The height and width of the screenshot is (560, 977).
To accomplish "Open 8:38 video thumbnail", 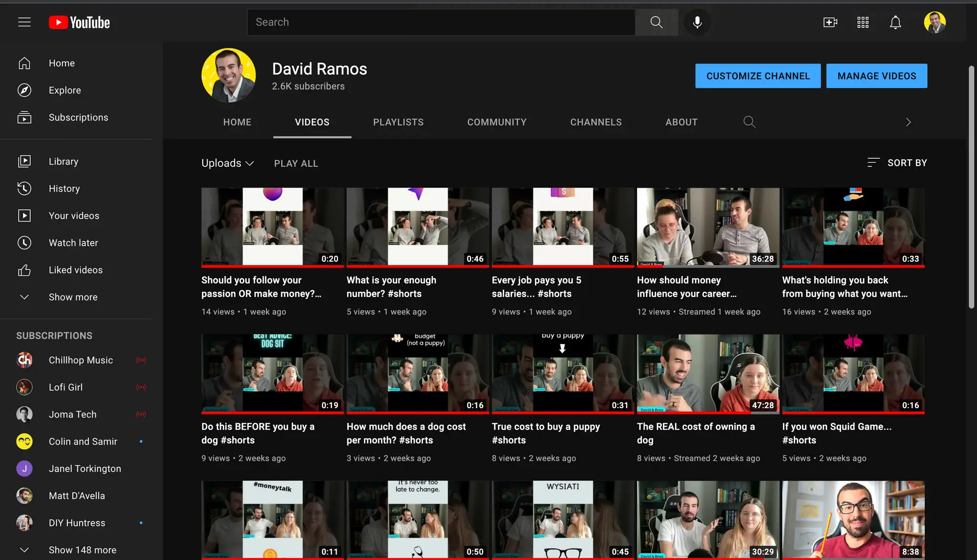I will point(853,520).
